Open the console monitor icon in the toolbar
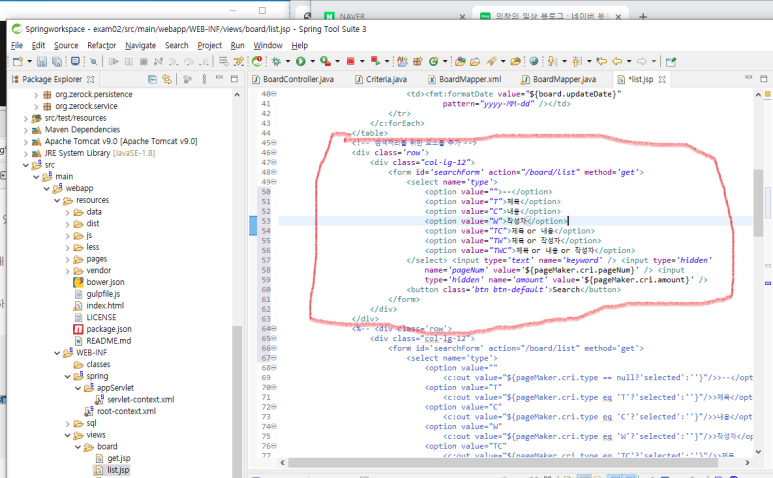 click(x=75, y=61)
